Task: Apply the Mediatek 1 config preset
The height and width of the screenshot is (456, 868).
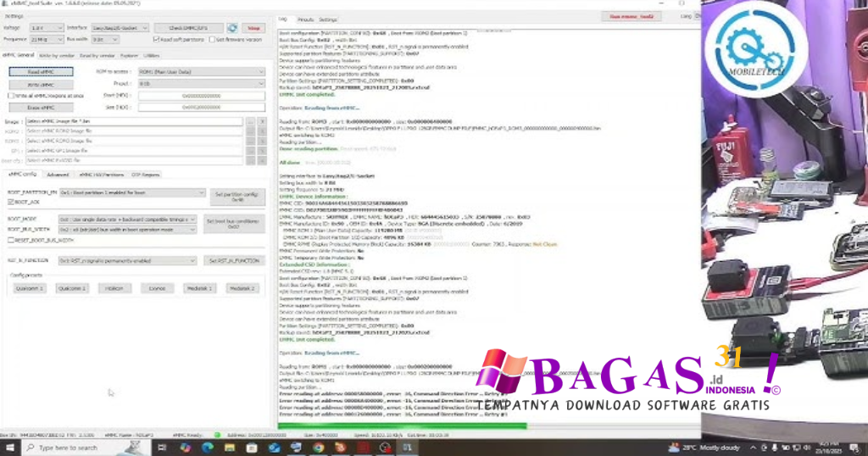Action: point(199,288)
